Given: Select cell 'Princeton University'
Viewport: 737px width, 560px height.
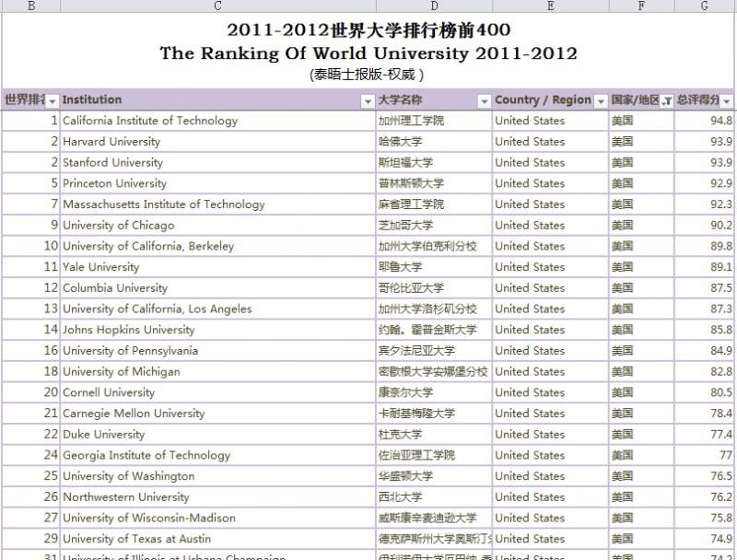Looking at the screenshot, I should tap(218, 183).
